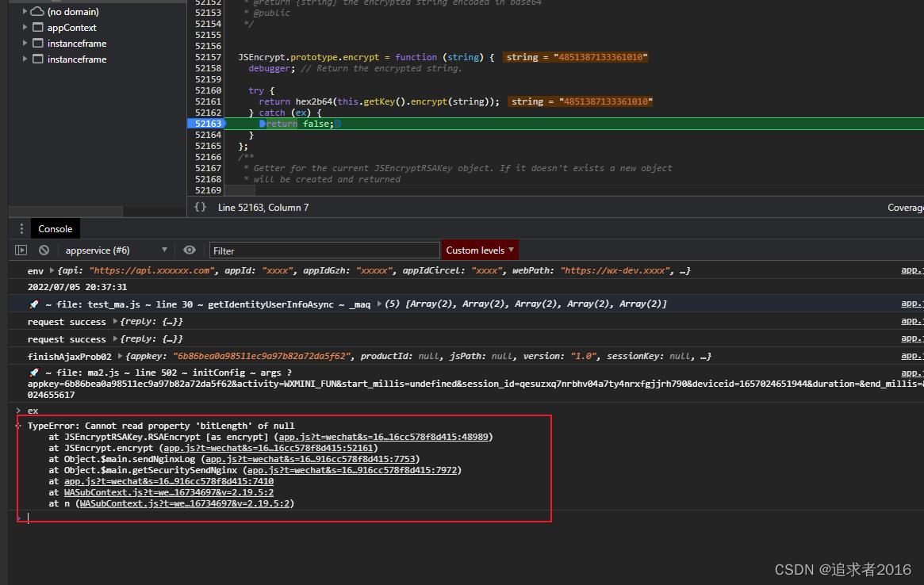The width and height of the screenshot is (924, 585).
Task: Expand the second instanceframe node
Action: click(25, 59)
